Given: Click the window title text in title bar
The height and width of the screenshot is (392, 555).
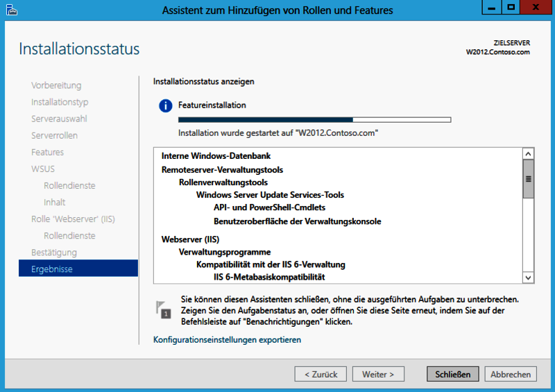Looking at the screenshot, I should click(x=277, y=10).
